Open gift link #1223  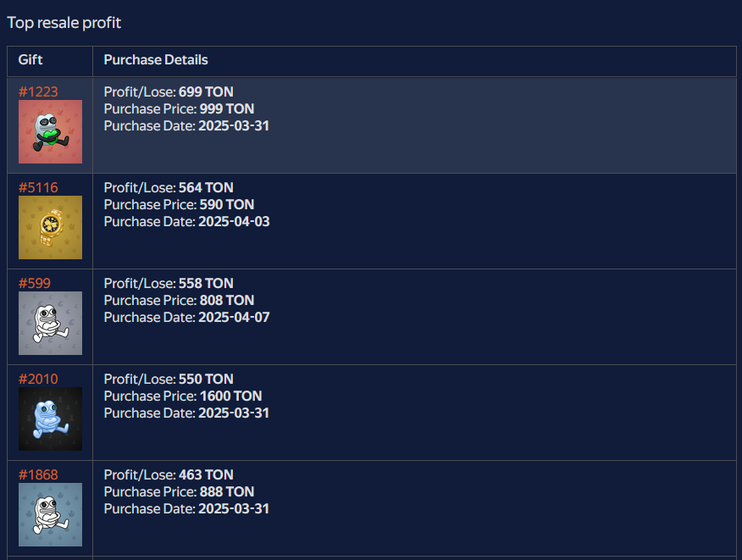click(38, 91)
